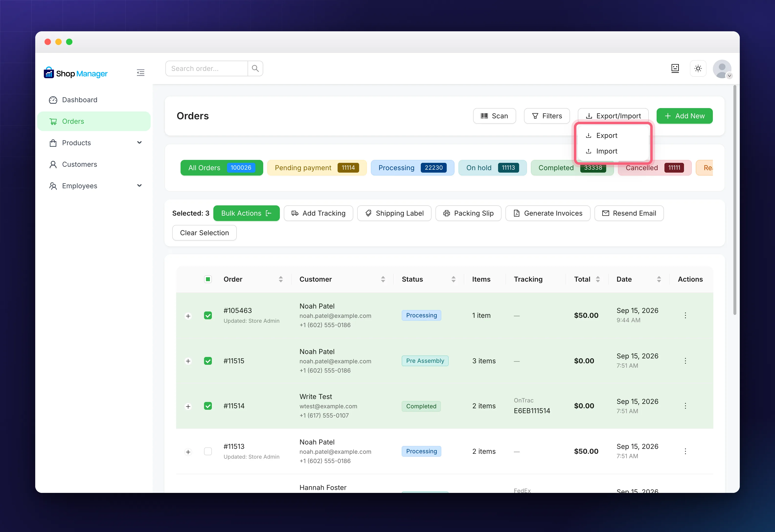Open Dashboard in sidebar

94,100
